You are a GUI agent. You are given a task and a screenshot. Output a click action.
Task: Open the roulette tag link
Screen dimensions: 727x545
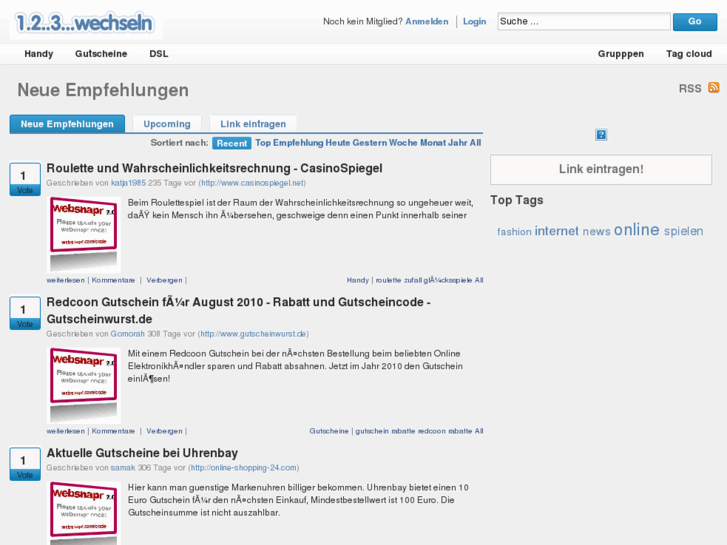pos(388,280)
